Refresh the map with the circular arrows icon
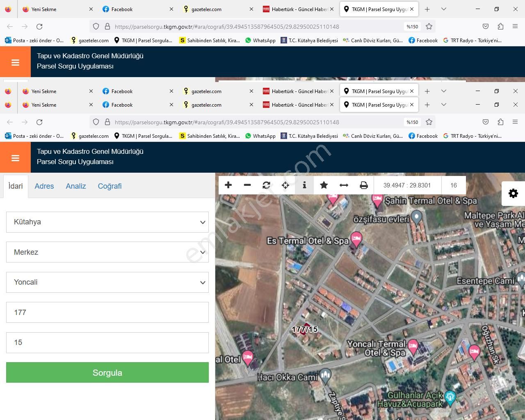Screen dimensions: 525x420 [267, 185]
